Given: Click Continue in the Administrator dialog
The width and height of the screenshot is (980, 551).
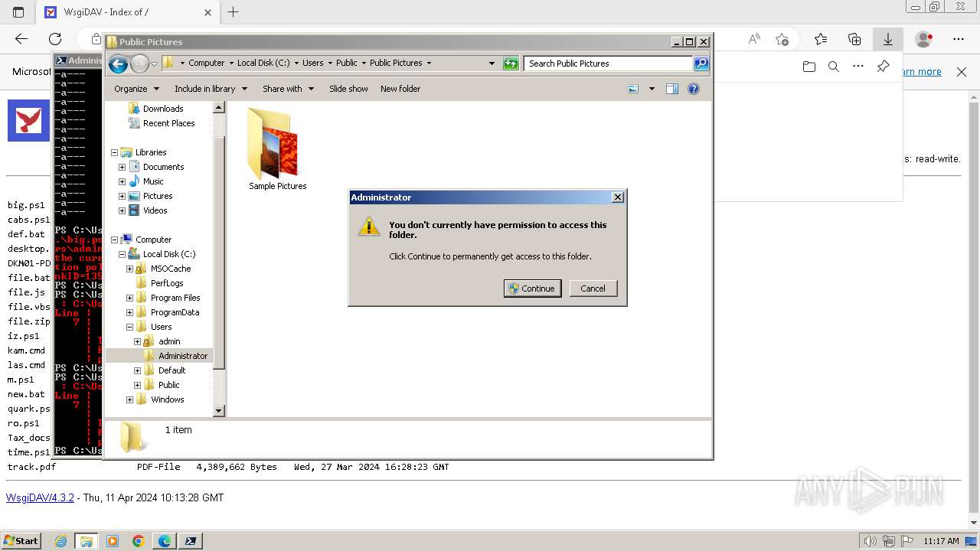Looking at the screenshot, I should (532, 289).
